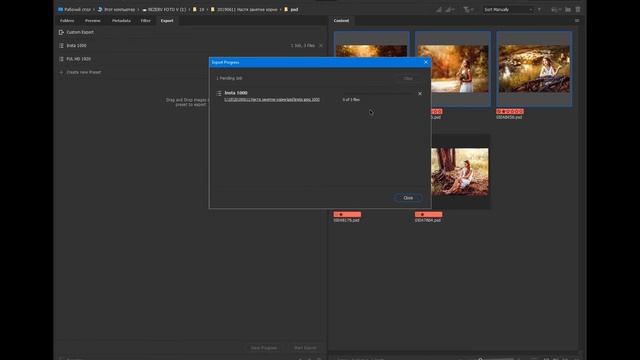The width and height of the screenshot is (640, 360).
Task: Expand chevron after REZERV FOTO V breadcrumb
Action: click(x=189, y=9)
